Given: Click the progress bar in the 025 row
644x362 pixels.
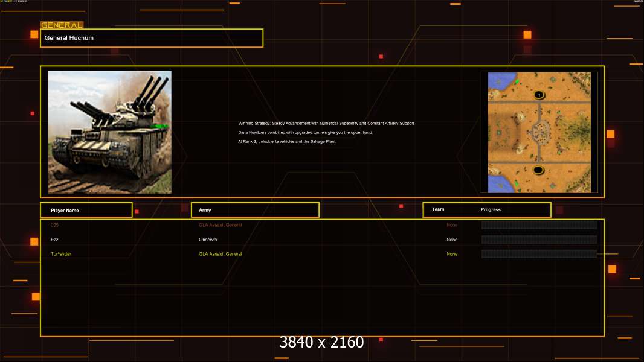Looking at the screenshot, I should click(539, 224).
